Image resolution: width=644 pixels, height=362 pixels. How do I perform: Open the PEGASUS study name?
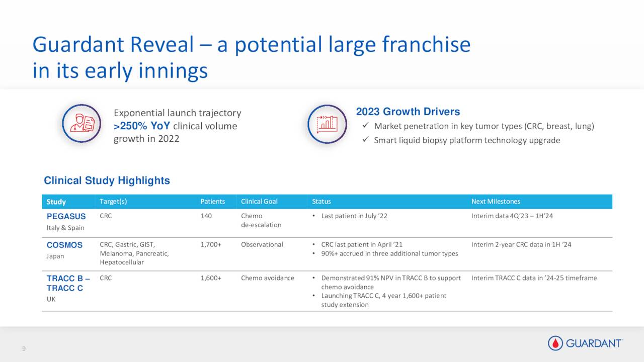click(x=66, y=217)
